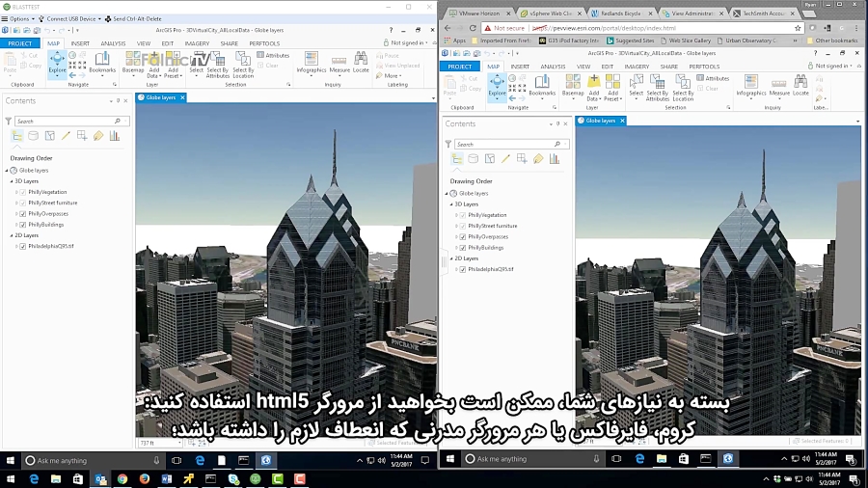
Task: Collapse 2D Layers group in right Contents
Action: (x=451, y=258)
